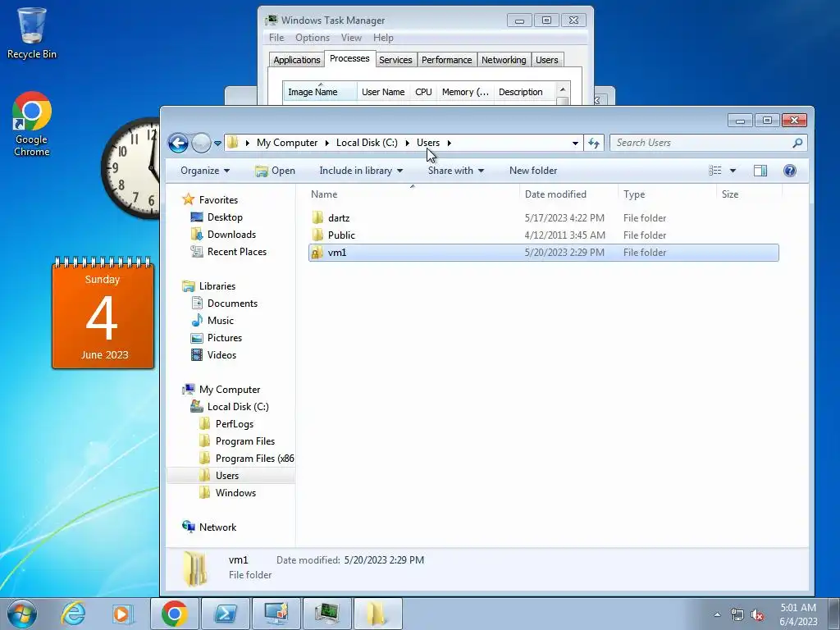Click the folder icon in address bar
Screen dimensions: 840x630
pos(232,143)
